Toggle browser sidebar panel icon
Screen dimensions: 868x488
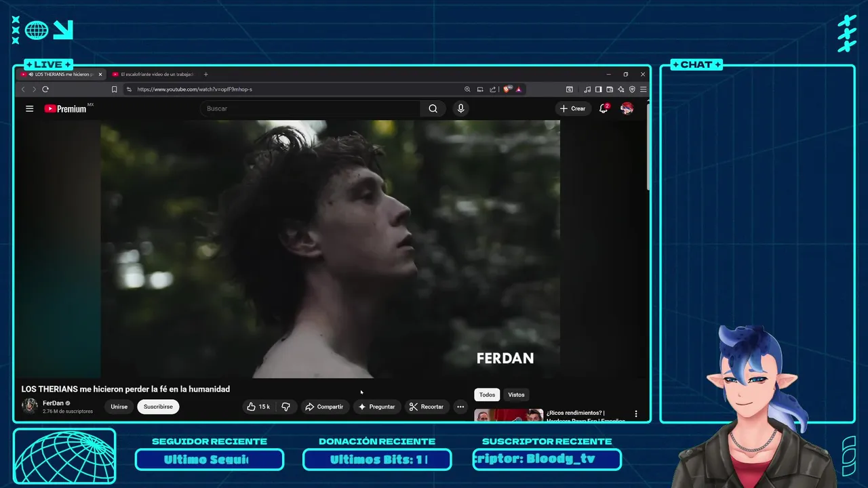point(598,89)
